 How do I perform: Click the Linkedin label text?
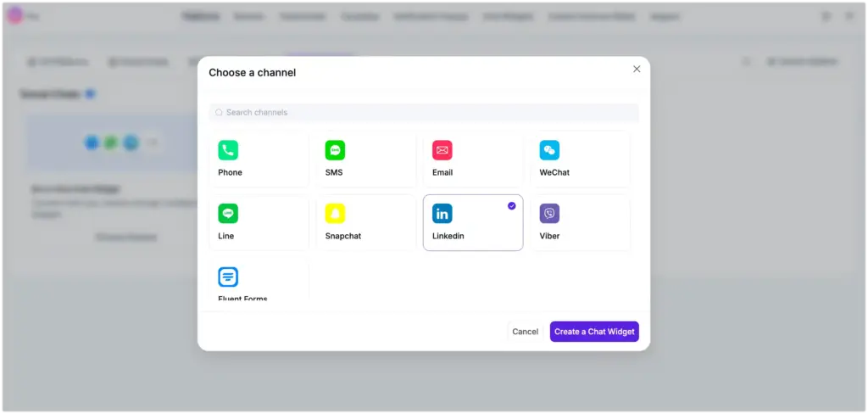(x=448, y=236)
